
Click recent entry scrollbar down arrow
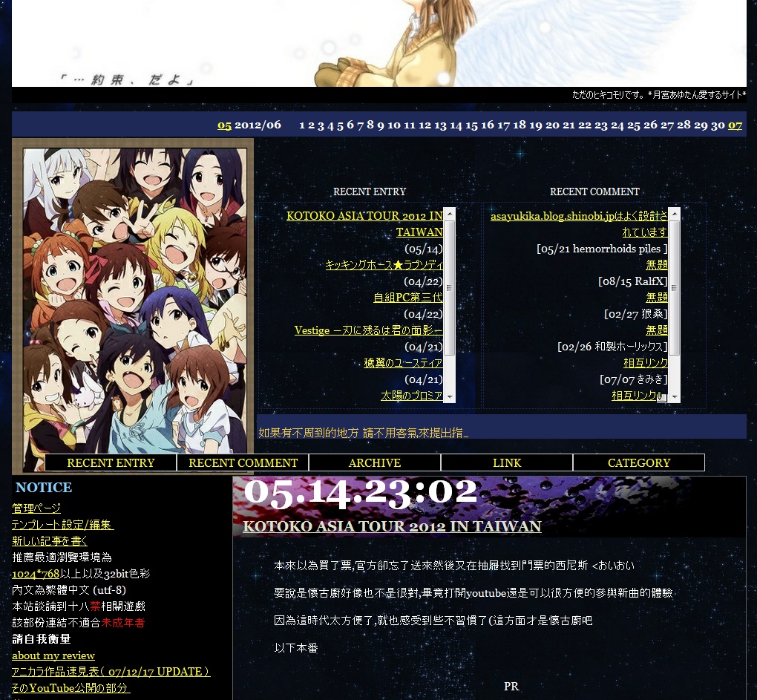pyautogui.click(x=450, y=397)
